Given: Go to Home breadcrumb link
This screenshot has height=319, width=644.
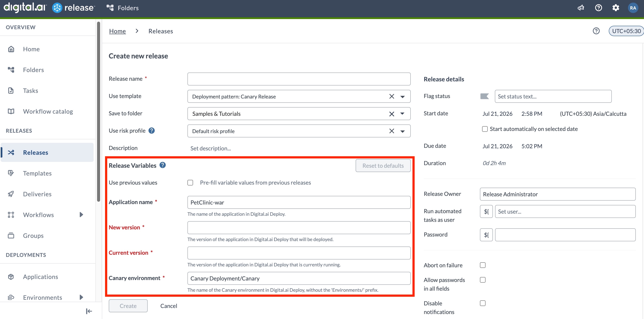Looking at the screenshot, I should [117, 31].
